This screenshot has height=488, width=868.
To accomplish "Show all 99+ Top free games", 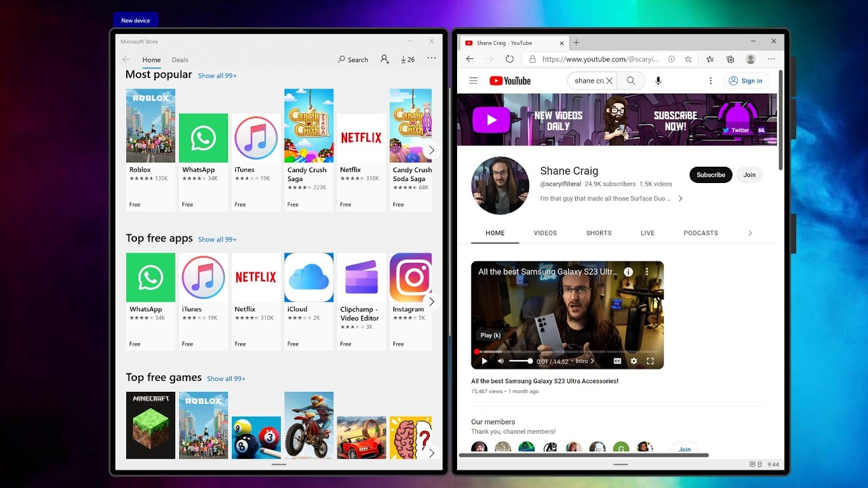I will [226, 379].
